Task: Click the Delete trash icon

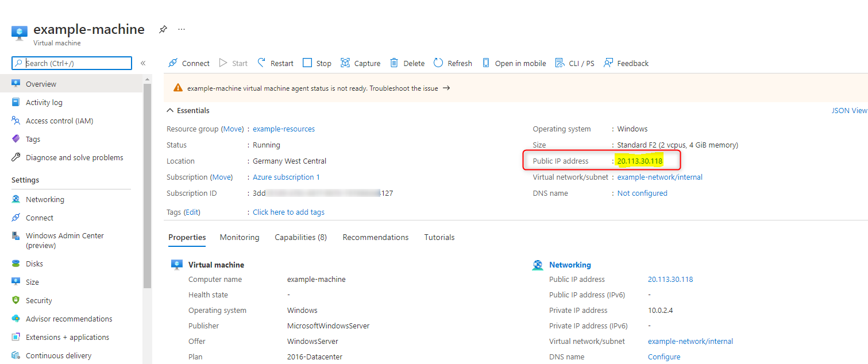Action: click(x=394, y=63)
